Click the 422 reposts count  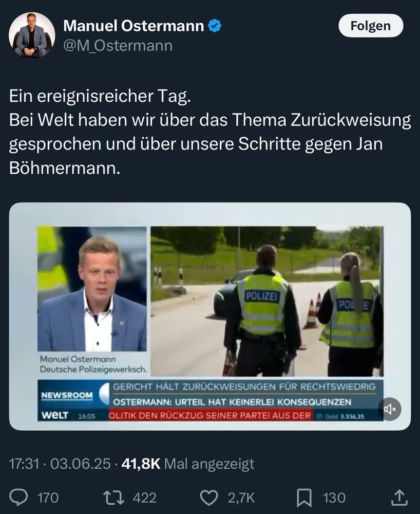(x=144, y=498)
